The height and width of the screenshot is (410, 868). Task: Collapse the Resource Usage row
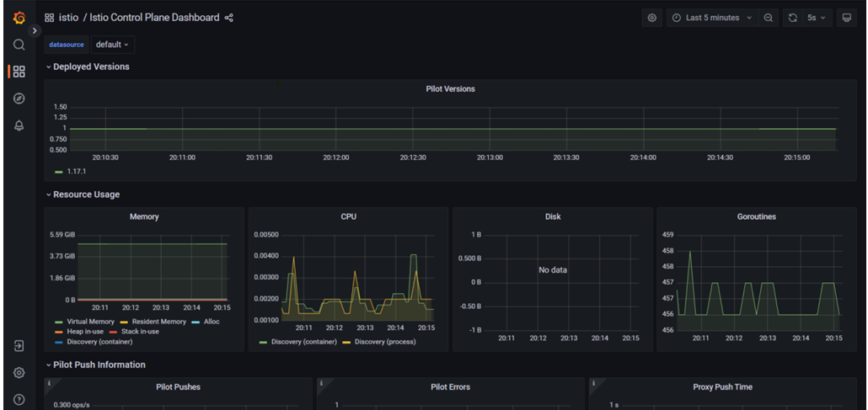point(83,194)
